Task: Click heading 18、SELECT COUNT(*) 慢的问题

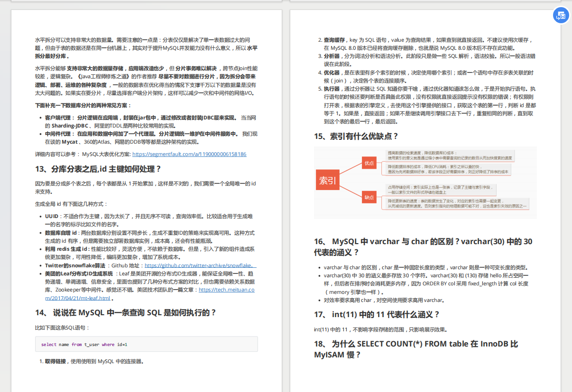Action: click(417, 344)
